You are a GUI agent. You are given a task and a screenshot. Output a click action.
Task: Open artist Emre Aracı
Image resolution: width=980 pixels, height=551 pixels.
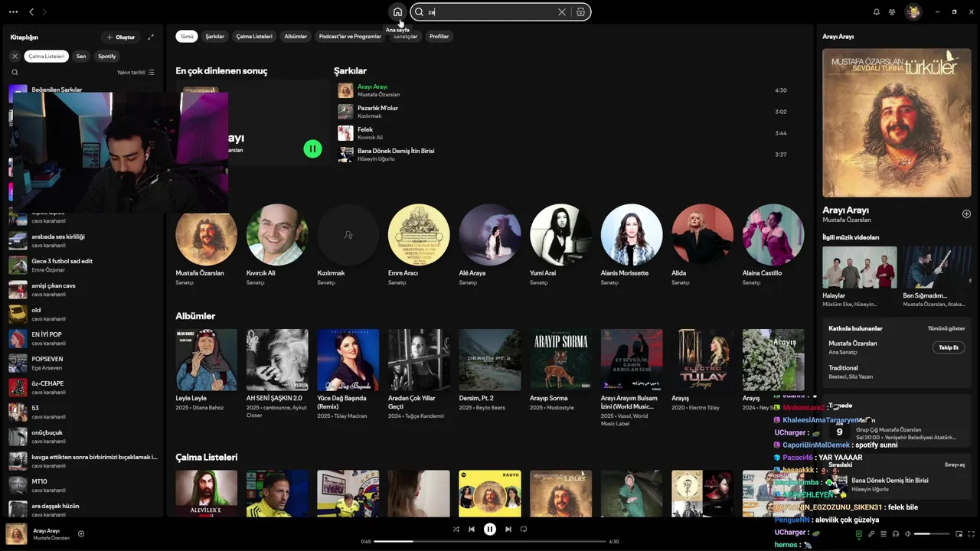point(419,245)
